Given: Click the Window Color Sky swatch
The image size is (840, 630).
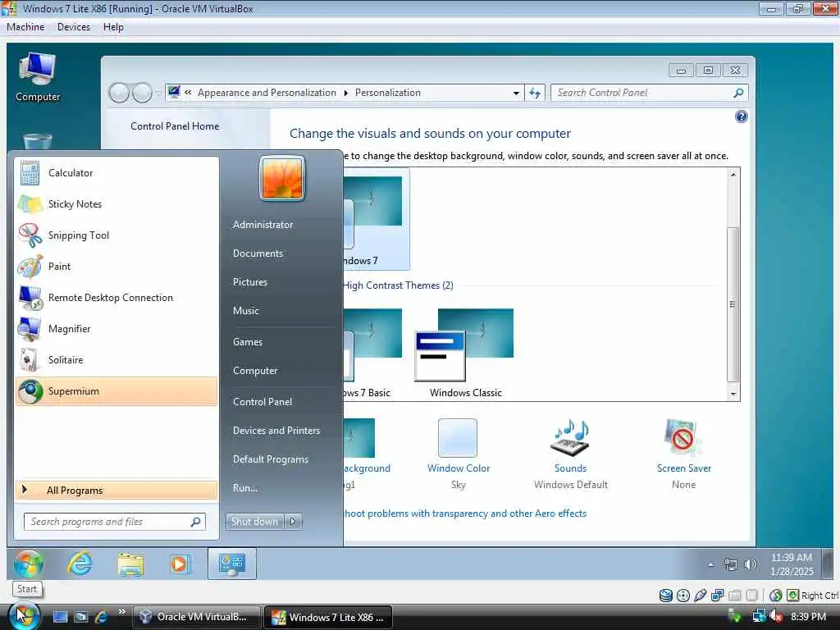Looking at the screenshot, I should coord(458,438).
